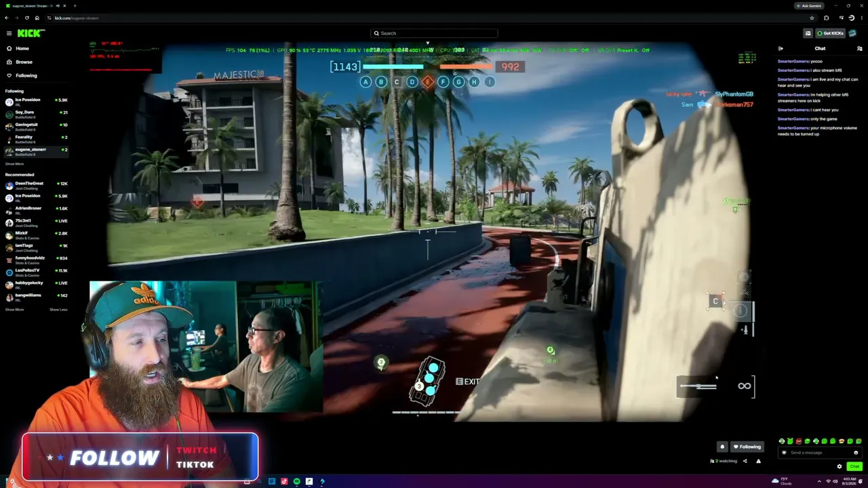Share the stream

click(745, 461)
